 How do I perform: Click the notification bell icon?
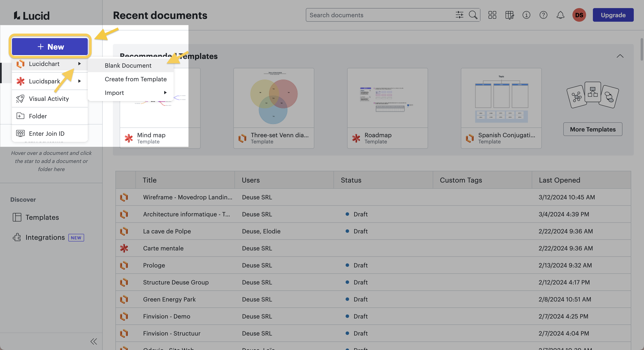pyautogui.click(x=560, y=15)
